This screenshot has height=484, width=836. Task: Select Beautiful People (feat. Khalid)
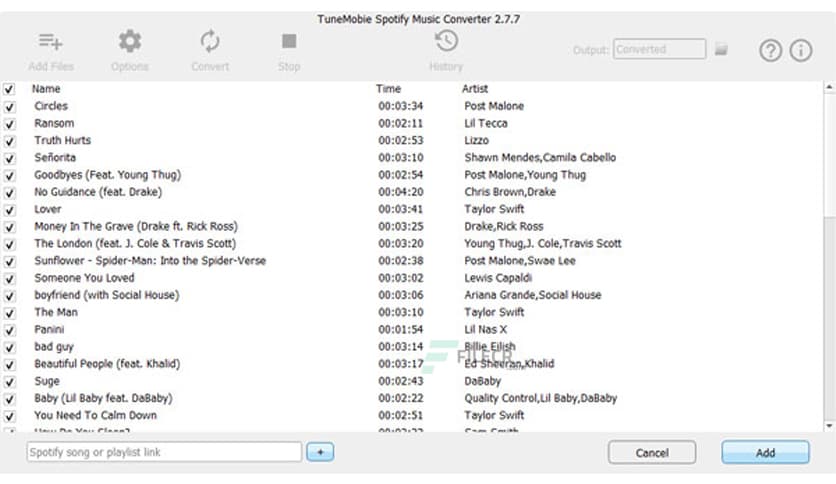coord(107,364)
